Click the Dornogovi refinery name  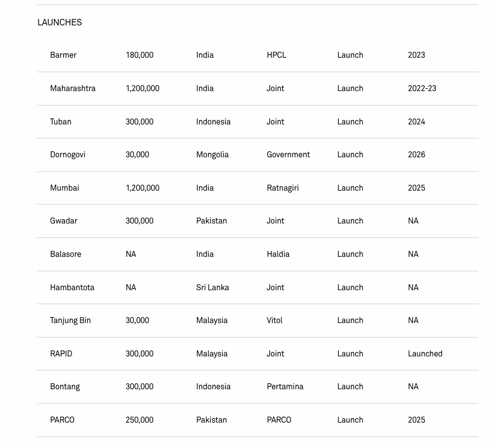click(x=68, y=155)
